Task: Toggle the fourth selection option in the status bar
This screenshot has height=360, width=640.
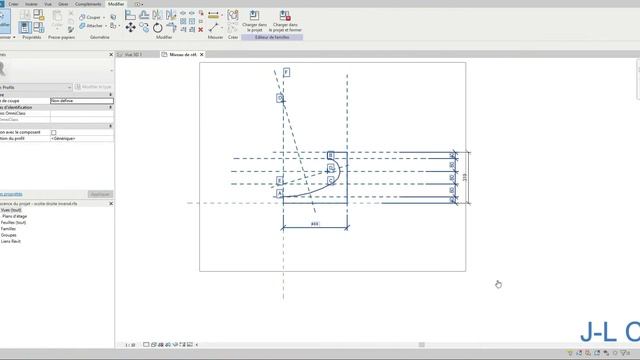Action: pyautogui.click(x=597, y=353)
